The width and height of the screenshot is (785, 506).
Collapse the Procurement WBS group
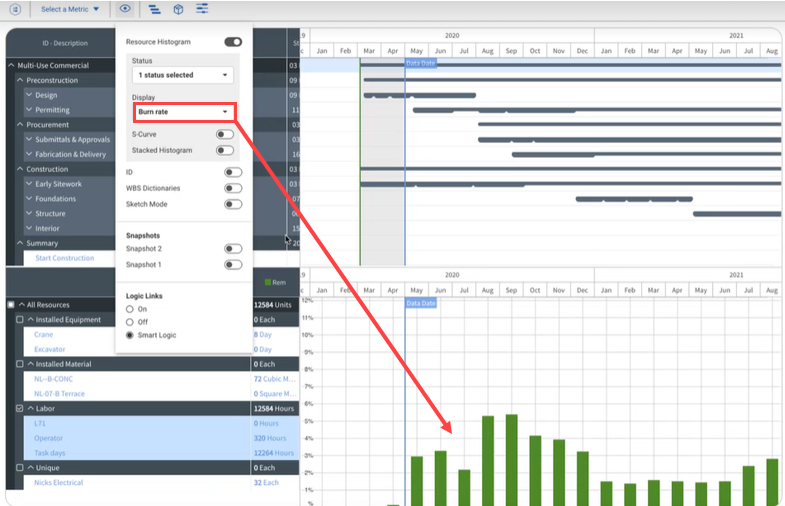tap(20, 125)
